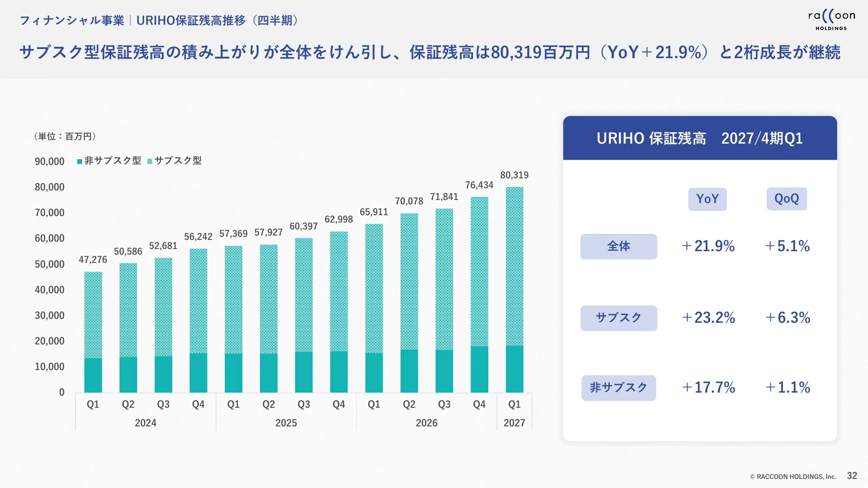Click the 70,078 bar data label
Viewport: 868px width, 488px height.
409,201
